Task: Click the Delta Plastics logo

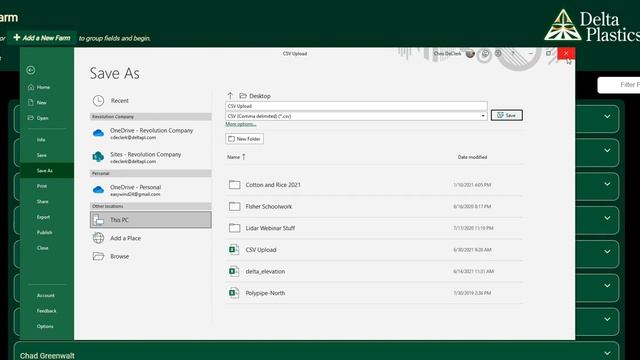Action: pyautogui.click(x=592, y=25)
